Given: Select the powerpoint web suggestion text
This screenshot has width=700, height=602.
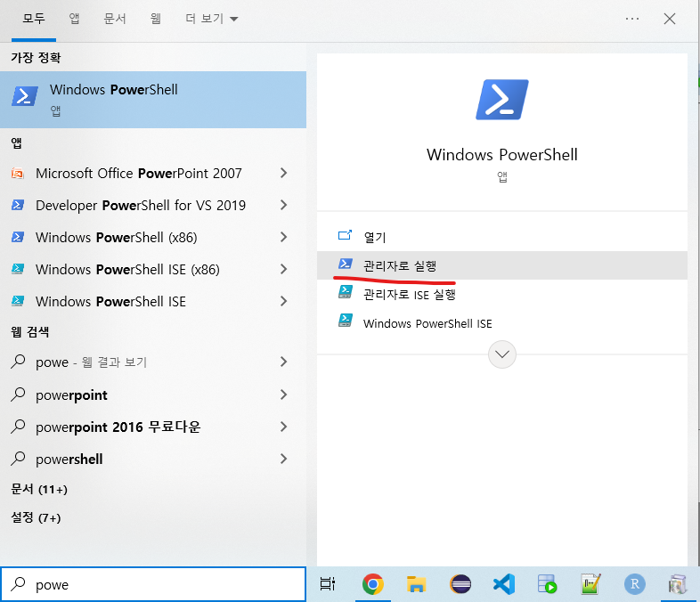Looking at the screenshot, I should click(71, 395).
